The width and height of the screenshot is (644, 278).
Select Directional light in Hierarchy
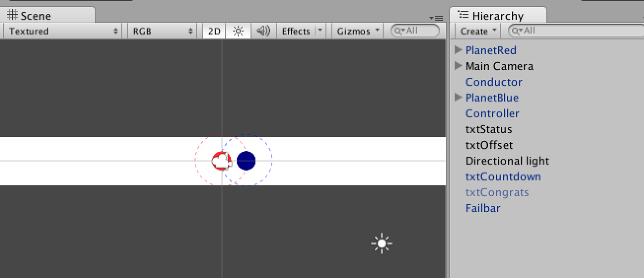[507, 161]
